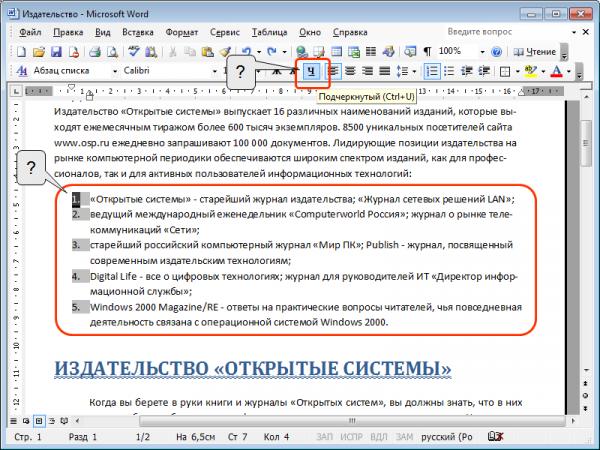Open borders dropdown arrow

point(518,72)
